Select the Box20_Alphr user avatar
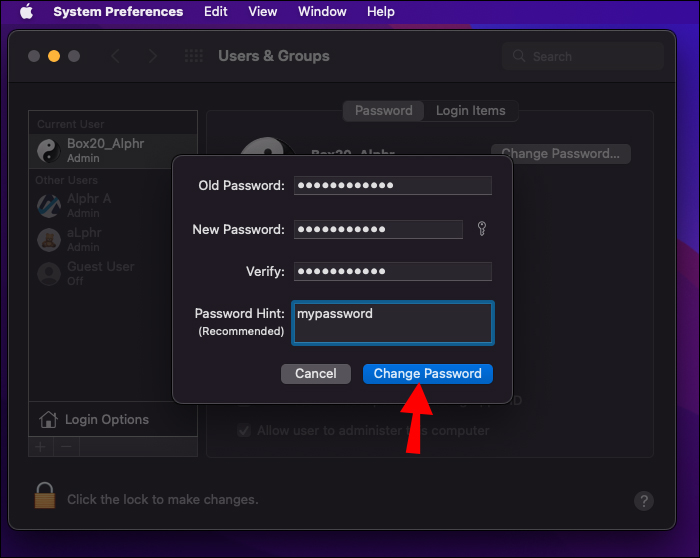 [x=49, y=151]
